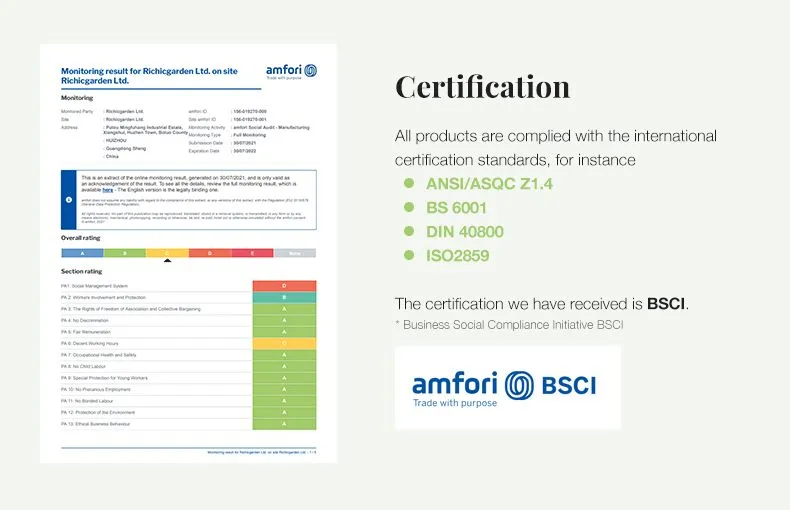
Task: Click the 'PA 5: Fair Remuneration' row
Action: (188, 332)
